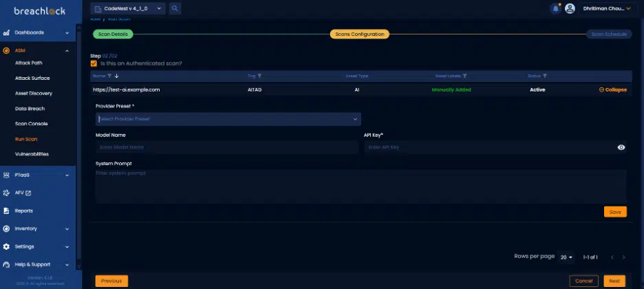
Task: Click the project file icon beside CodeNest
Action: [98, 8]
